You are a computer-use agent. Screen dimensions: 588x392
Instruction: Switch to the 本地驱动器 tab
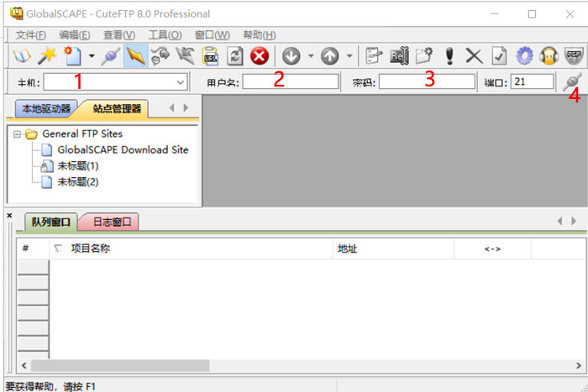tap(45, 108)
